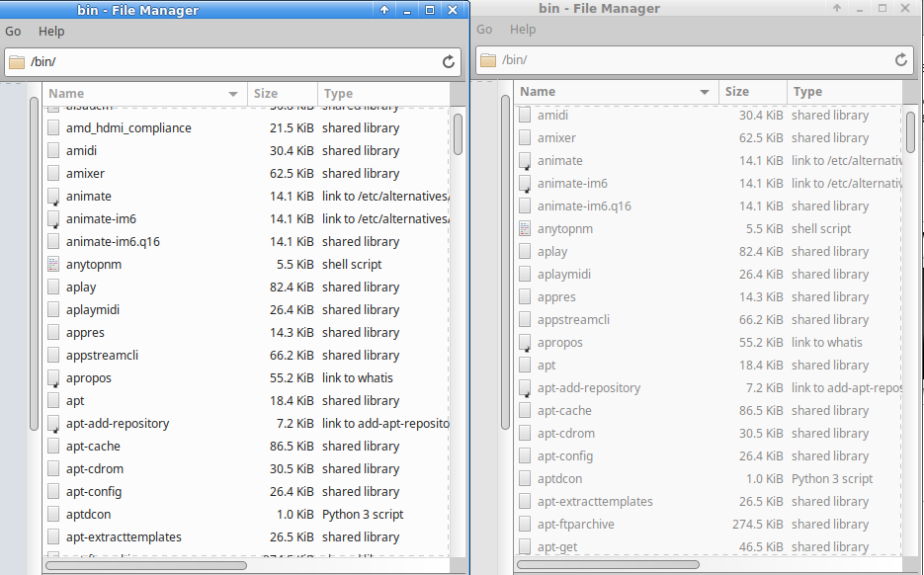Click apropos link file icon in left window
The image size is (924, 575).
(x=53, y=378)
